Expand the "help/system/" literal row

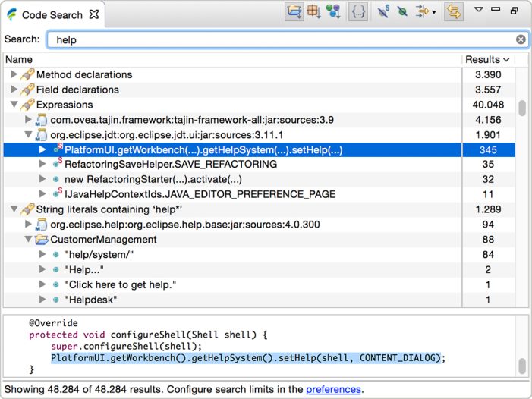[42, 254]
